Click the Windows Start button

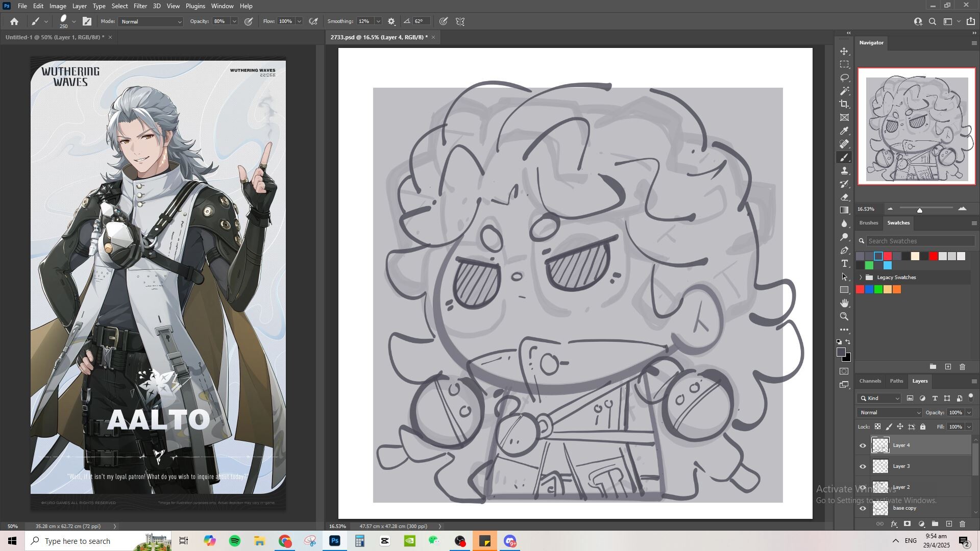12,541
